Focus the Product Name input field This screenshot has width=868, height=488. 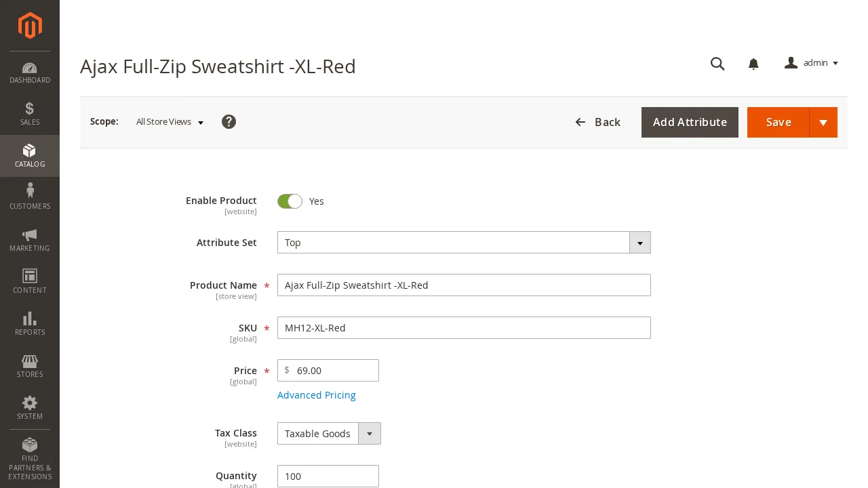(464, 285)
